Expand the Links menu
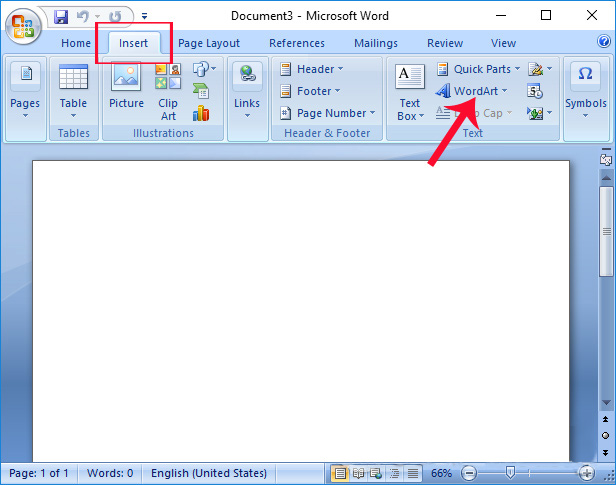This screenshot has width=616, height=485. [247, 91]
